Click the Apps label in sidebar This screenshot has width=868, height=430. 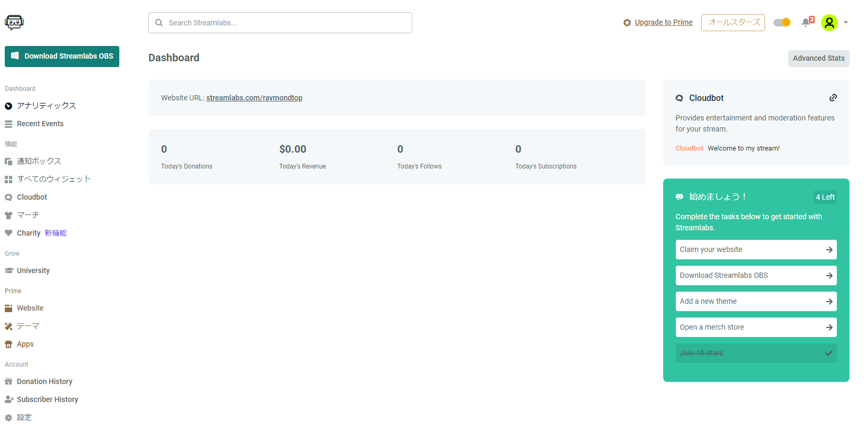pos(25,344)
